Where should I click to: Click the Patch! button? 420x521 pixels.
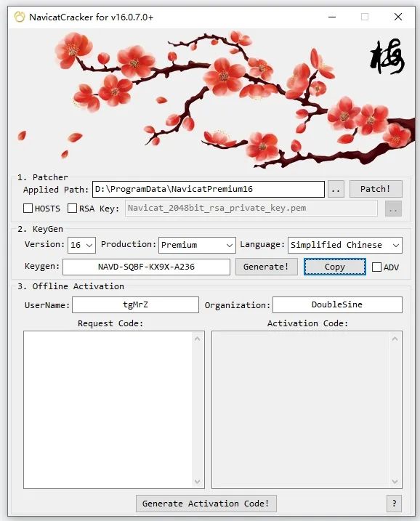click(376, 189)
